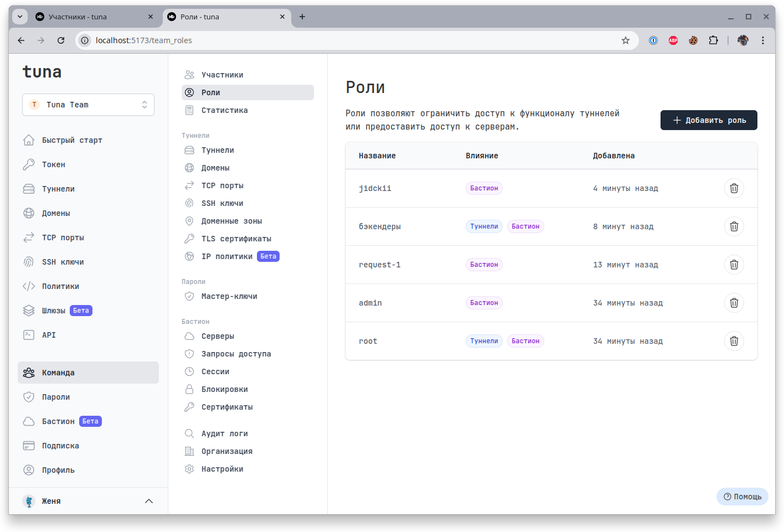Image resolution: width=784 pixels, height=532 pixels.
Task: Expand the Женя user menu chevron
Action: point(149,501)
